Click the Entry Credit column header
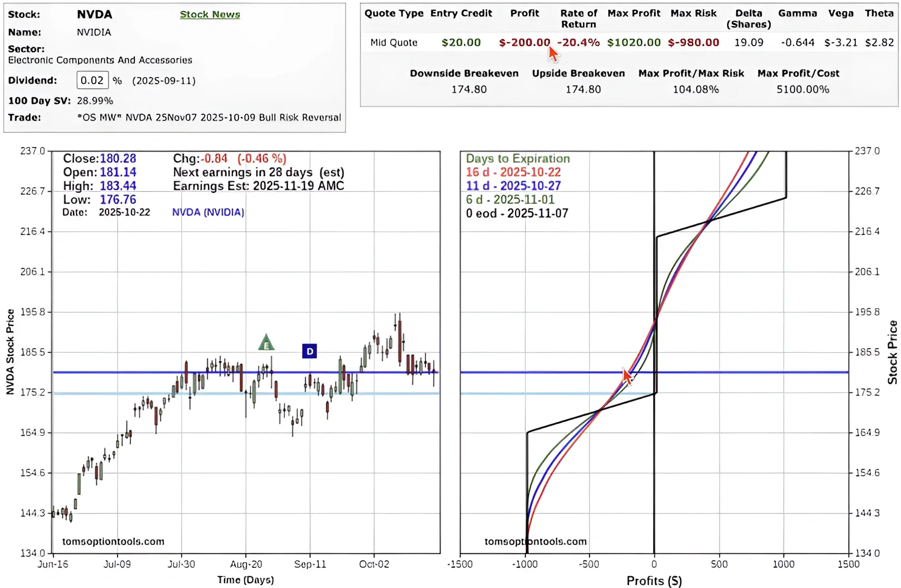This screenshot has width=901, height=588. pos(461,13)
